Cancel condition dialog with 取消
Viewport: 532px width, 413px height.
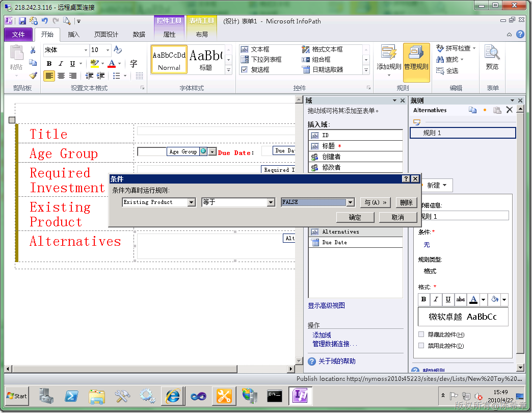(x=397, y=217)
